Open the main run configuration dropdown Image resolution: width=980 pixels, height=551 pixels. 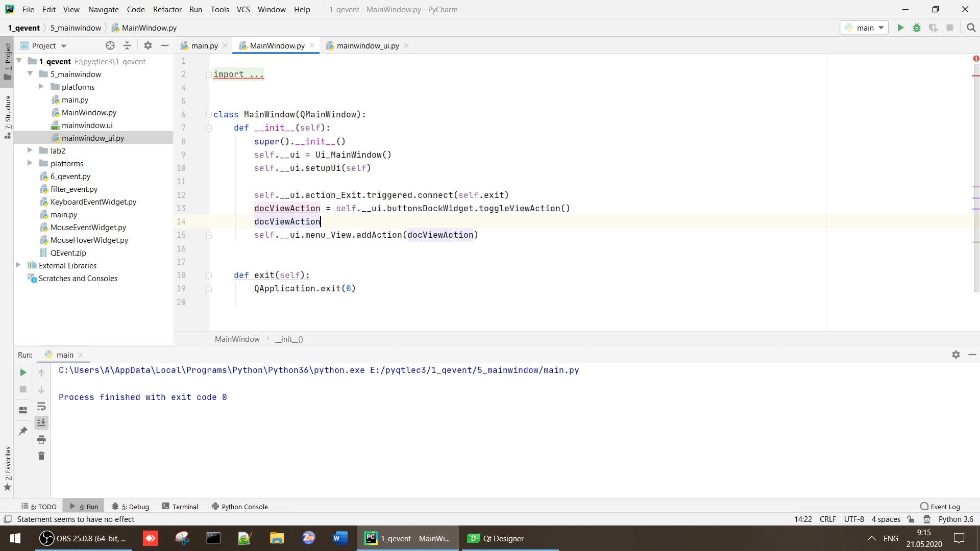pos(864,28)
